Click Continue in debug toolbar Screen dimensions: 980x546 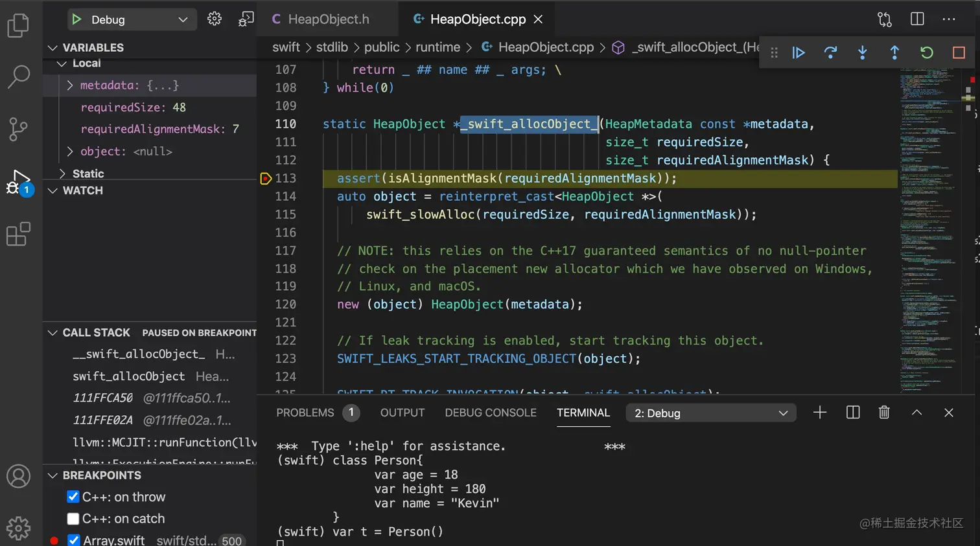[799, 52]
